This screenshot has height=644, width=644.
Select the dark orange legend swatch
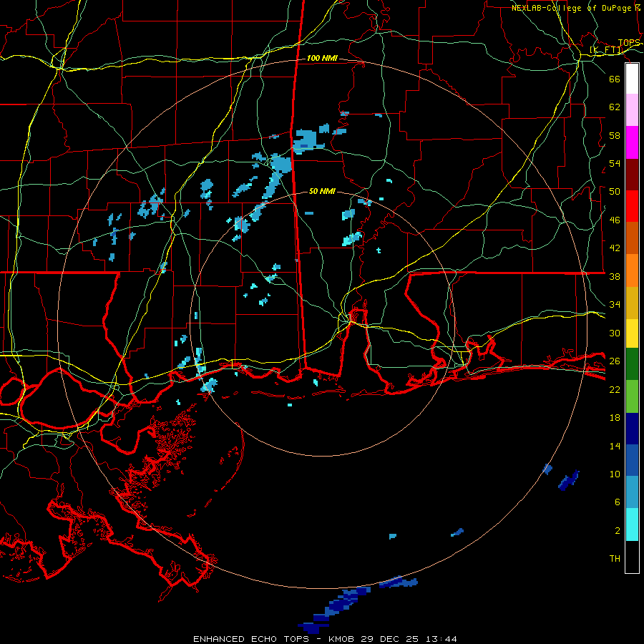(x=632, y=238)
